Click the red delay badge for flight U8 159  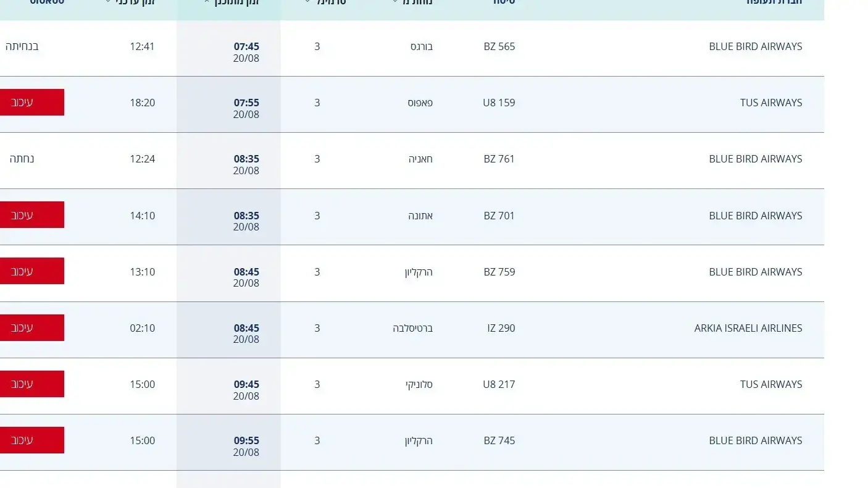point(32,103)
